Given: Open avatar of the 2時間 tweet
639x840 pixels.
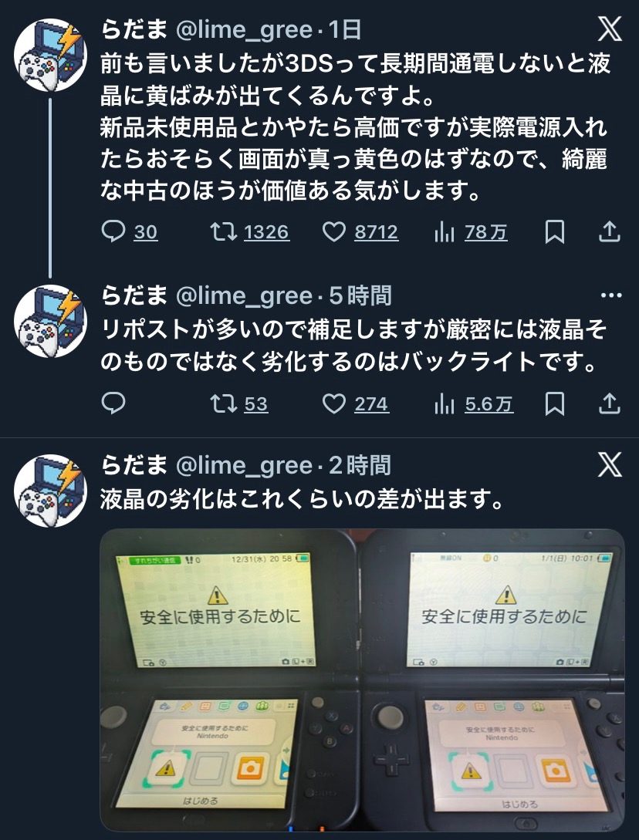Looking at the screenshot, I should tap(50, 491).
